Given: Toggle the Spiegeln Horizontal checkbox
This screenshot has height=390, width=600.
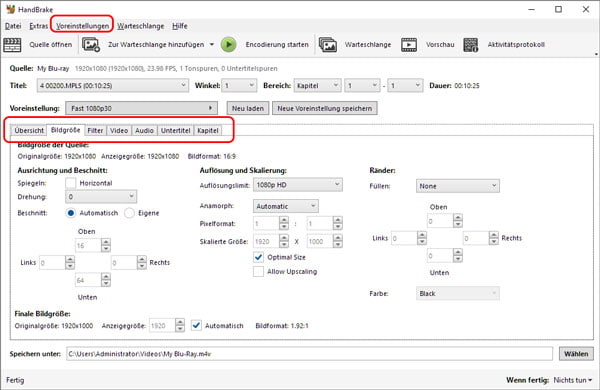Looking at the screenshot, I should tap(70, 183).
